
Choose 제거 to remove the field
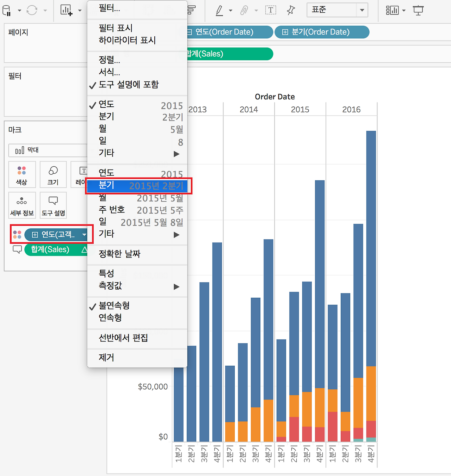tap(137, 358)
